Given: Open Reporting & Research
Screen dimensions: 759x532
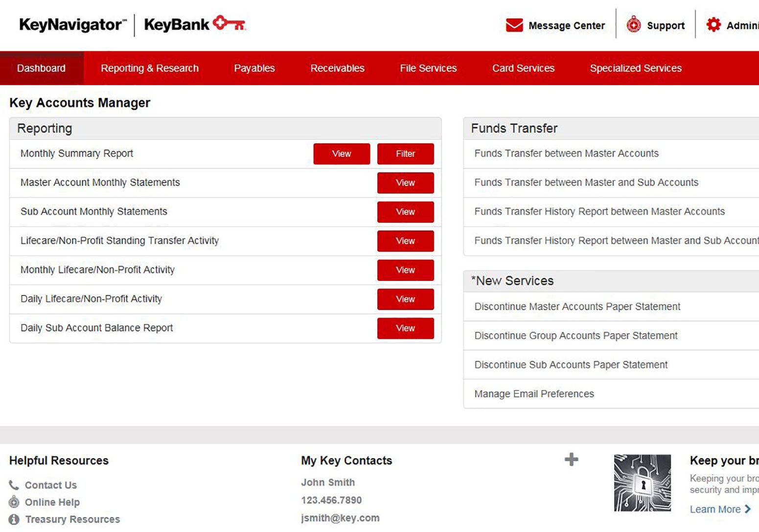Looking at the screenshot, I should point(149,68).
